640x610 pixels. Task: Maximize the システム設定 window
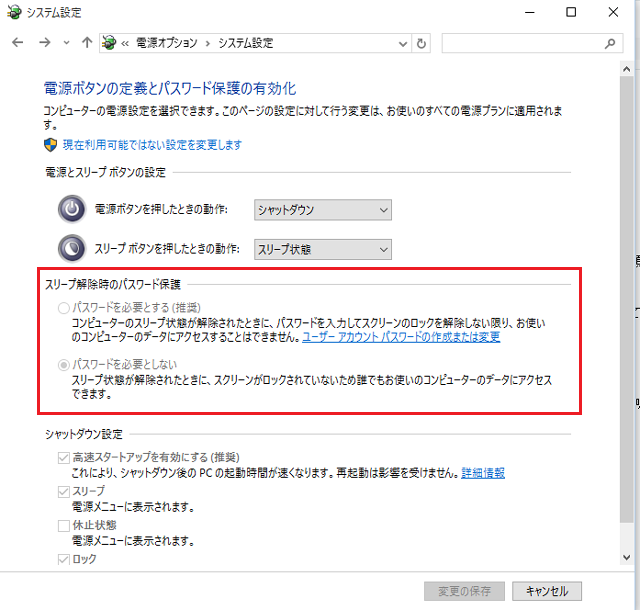[571, 12]
